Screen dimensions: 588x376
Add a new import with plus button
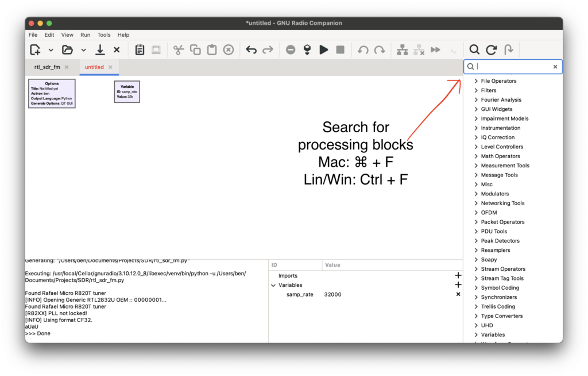click(458, 276)
